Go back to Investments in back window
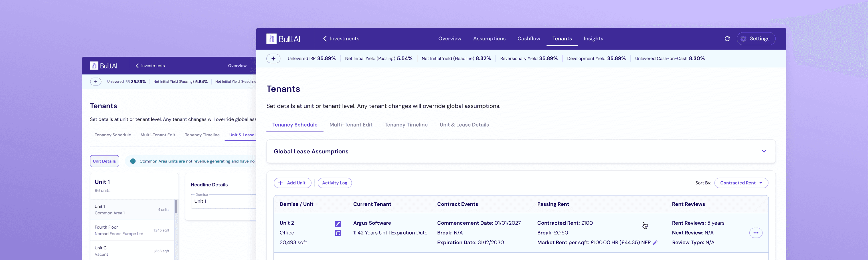868x260 pixels. (150, 66)
